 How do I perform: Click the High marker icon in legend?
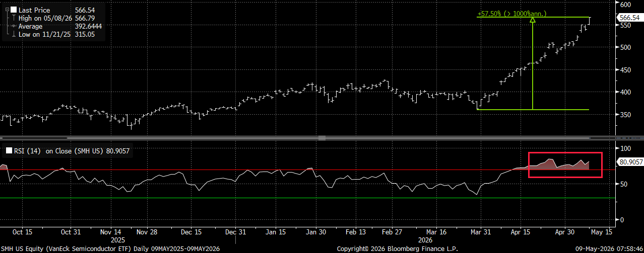tap(13, 18)
